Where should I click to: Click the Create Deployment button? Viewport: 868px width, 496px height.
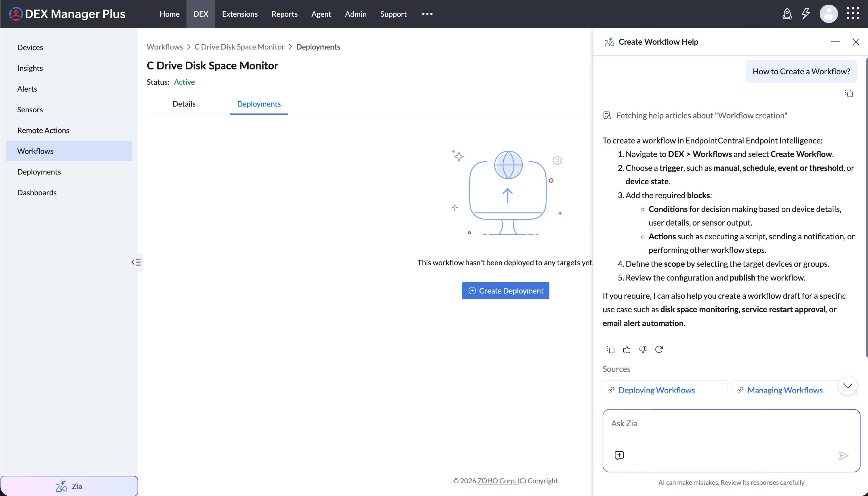tap(505, 291)
